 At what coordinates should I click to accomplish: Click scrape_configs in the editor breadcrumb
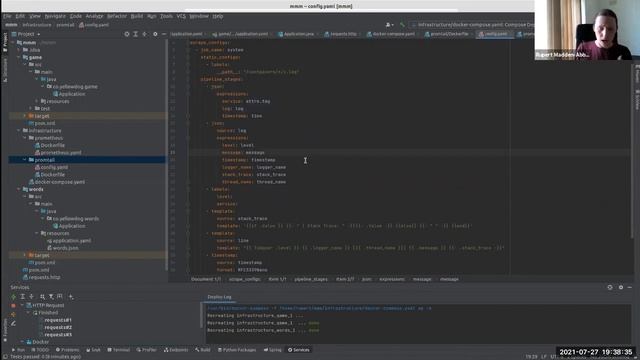pyautogui.click(x=244, y=280)
